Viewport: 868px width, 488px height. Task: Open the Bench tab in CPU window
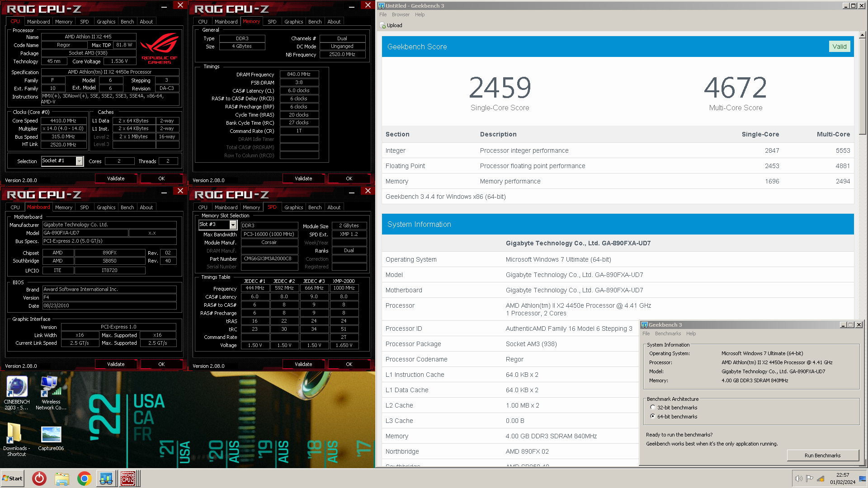pos(127,22)
